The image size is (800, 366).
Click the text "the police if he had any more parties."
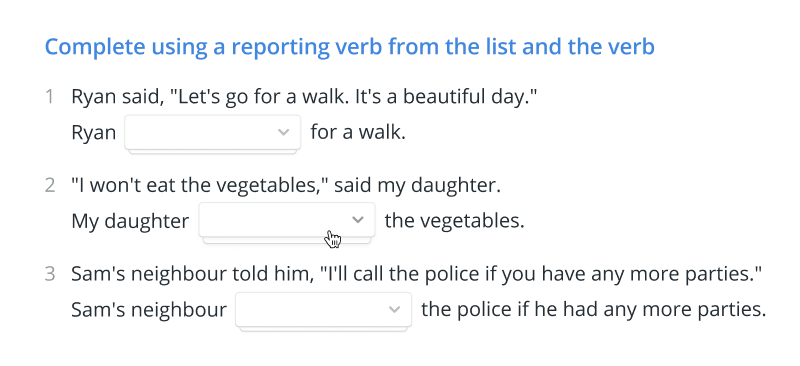pos(593,310)
